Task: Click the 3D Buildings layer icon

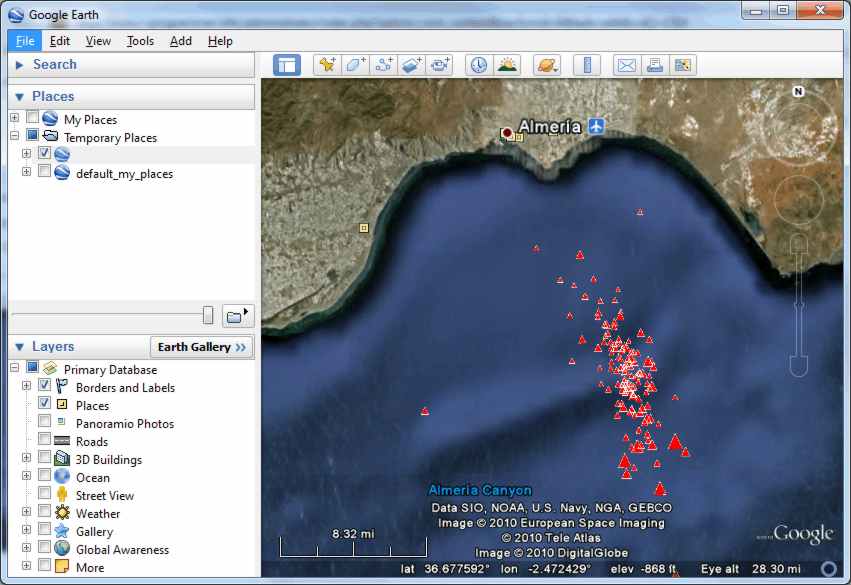Action: point(62,459)
